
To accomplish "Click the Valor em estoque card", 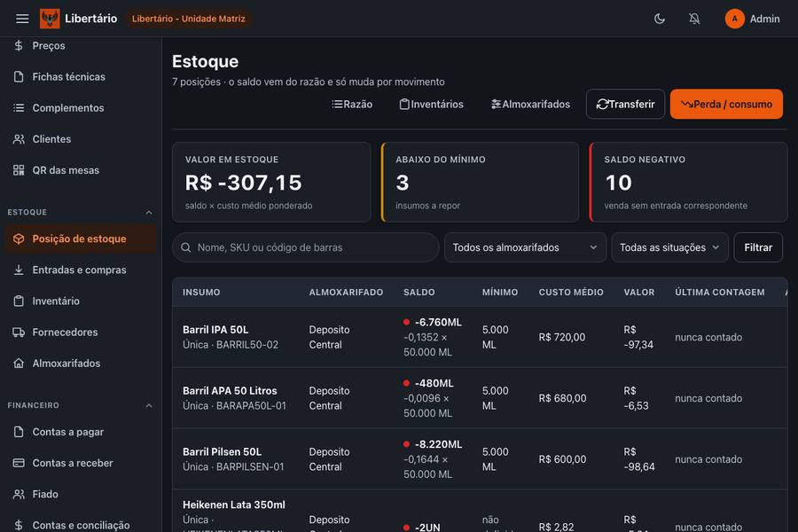I will coord(271,183).
